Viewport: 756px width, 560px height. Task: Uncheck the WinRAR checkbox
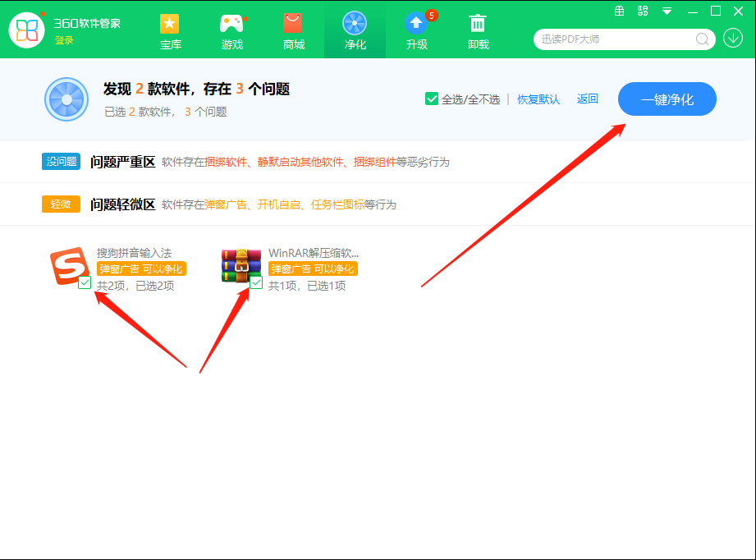pyautogui.click(x=256, y=283)
